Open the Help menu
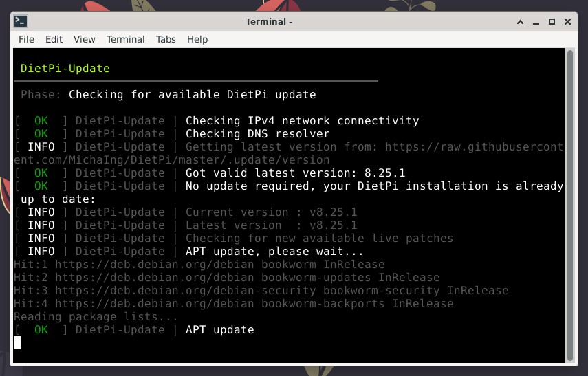The image size is (588, 376). [x=197, y=39]
